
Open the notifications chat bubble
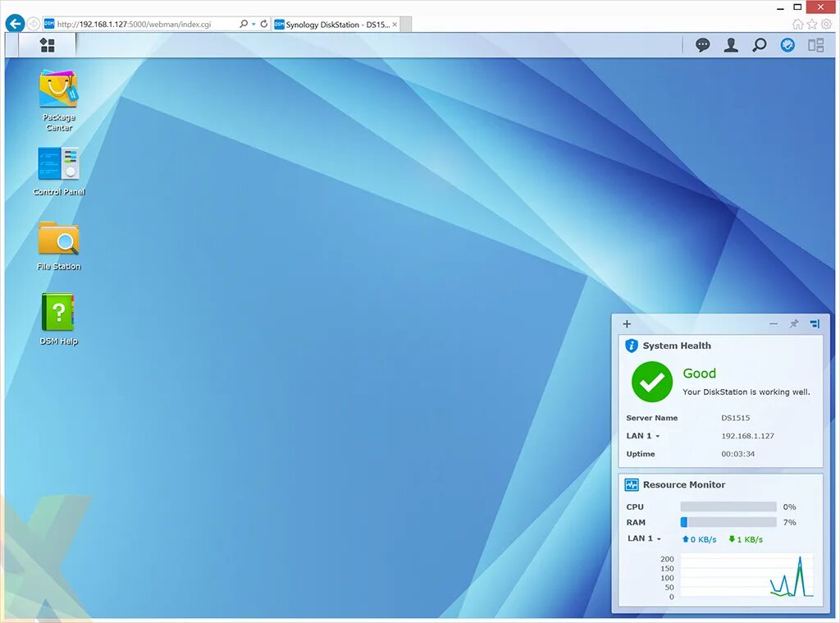click(x=703, y=45)
